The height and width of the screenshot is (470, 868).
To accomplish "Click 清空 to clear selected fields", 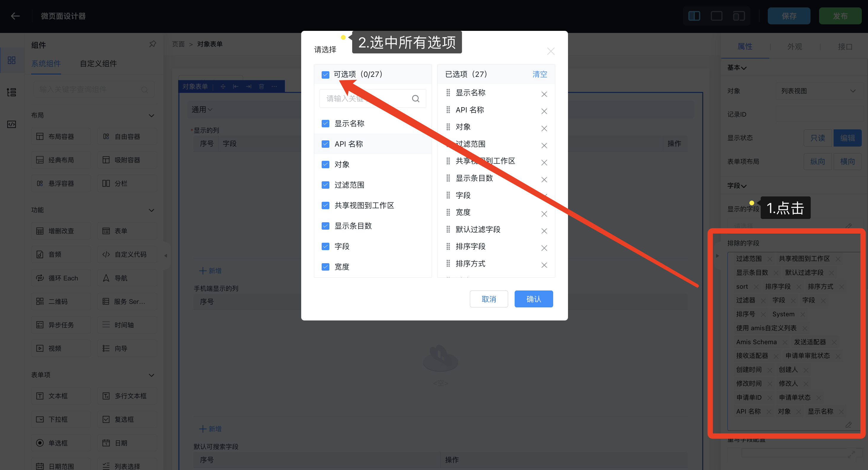I will pyautogui.click(x=540, y=74).
